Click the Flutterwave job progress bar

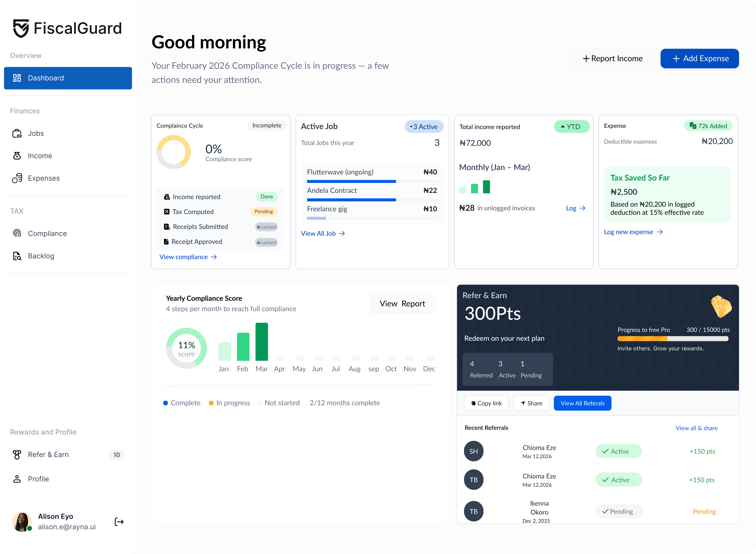click(x=372, y=182)
